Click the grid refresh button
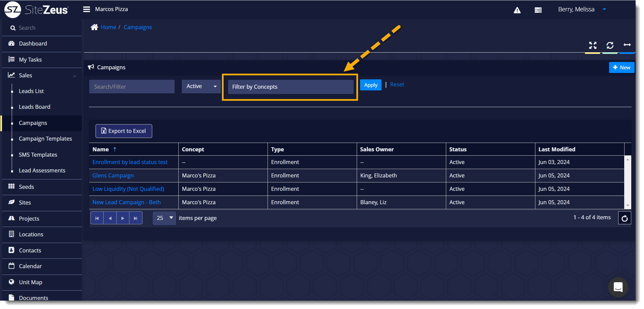The width and height of the screenshot is (644, 309). [x=625, y=218]
